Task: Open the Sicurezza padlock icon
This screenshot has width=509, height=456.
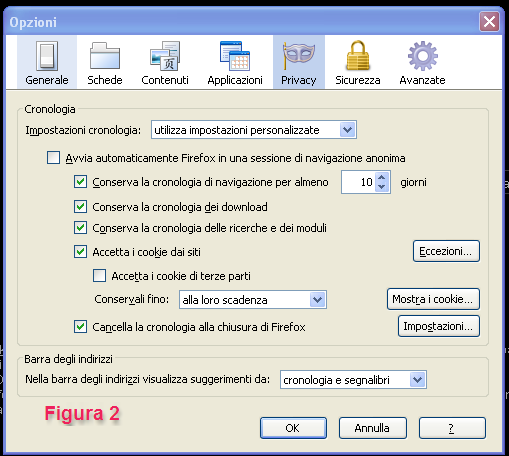Action: [x=358, y=55]
